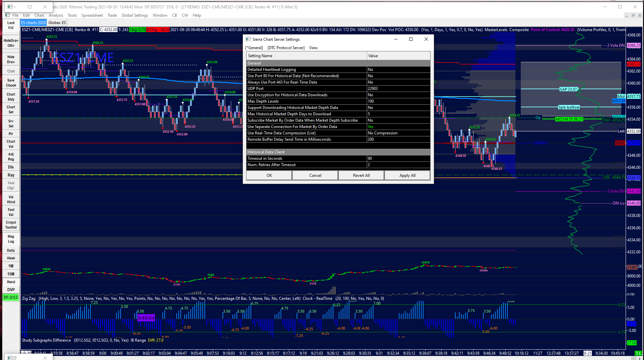644x360 pixels.
Task: Open the Chart menu
Action: click(x=39, y=15)
